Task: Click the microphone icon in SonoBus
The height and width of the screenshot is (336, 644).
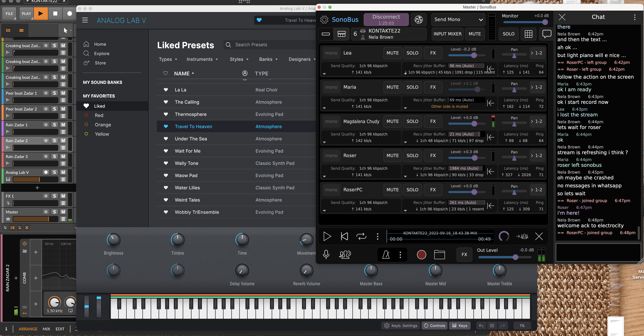Action: point(326,254)
